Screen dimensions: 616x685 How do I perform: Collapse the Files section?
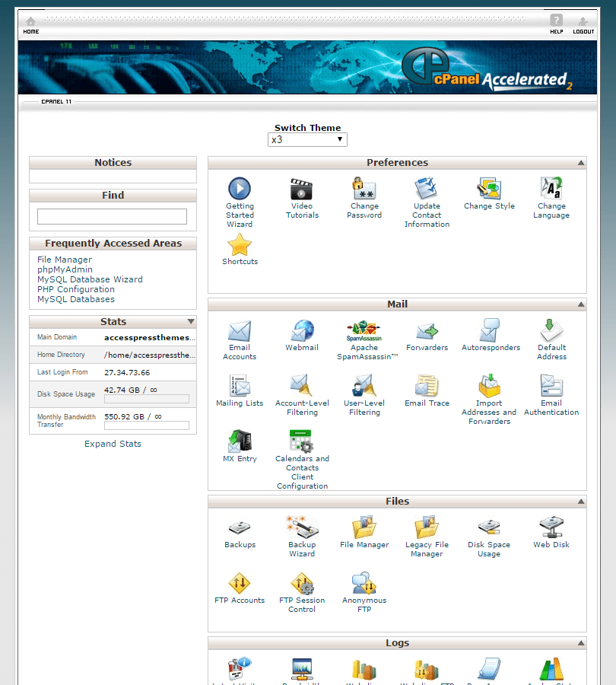coord(581,502)
